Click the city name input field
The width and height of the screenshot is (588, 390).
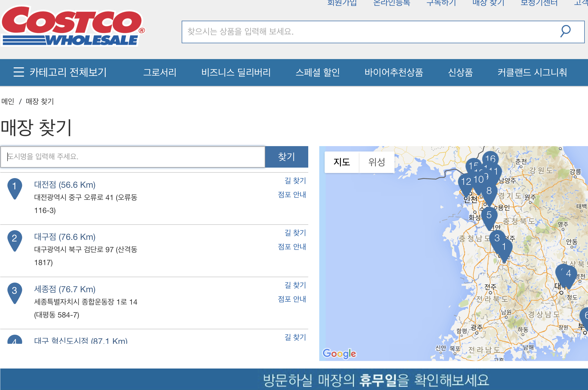[x=133, y=157]
